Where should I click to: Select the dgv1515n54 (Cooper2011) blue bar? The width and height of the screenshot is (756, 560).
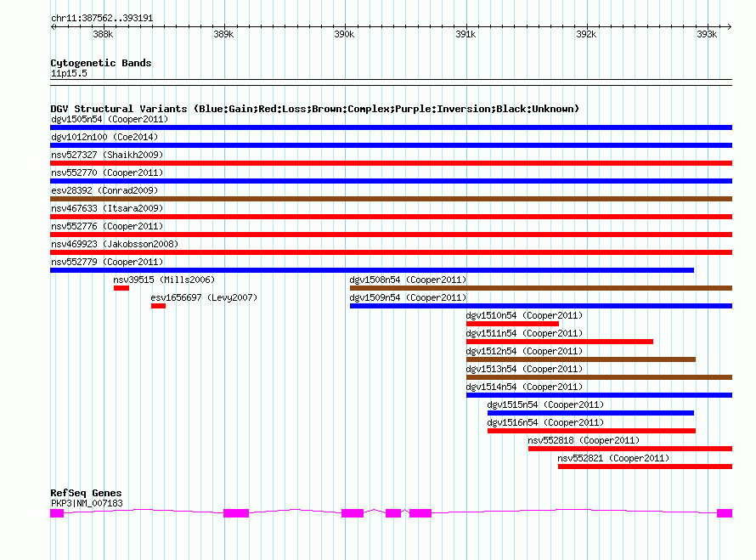pos(590,413)
